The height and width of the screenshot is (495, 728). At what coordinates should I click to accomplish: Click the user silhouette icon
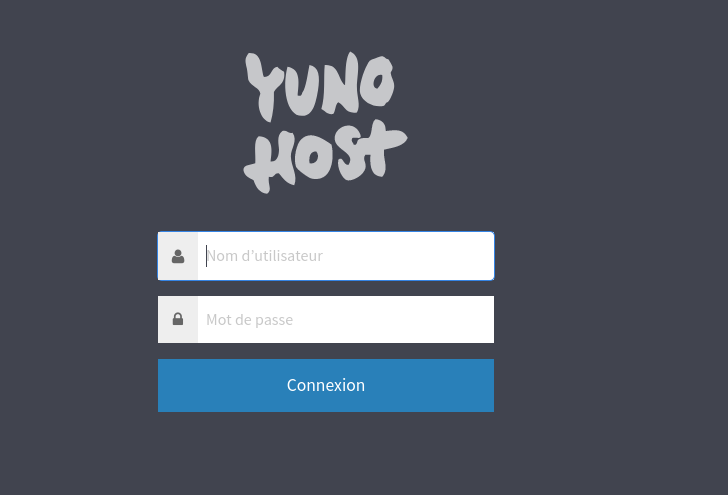(x=178, y=256)
